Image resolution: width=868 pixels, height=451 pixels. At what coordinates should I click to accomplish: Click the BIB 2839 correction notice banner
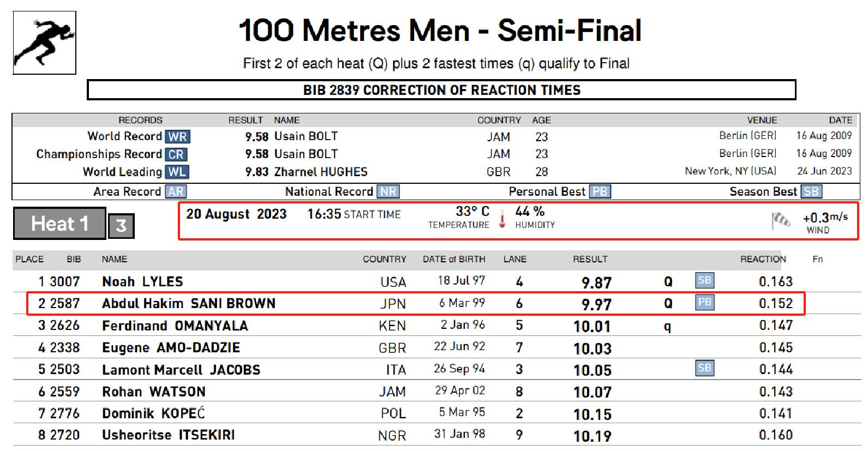click(441, 90)
